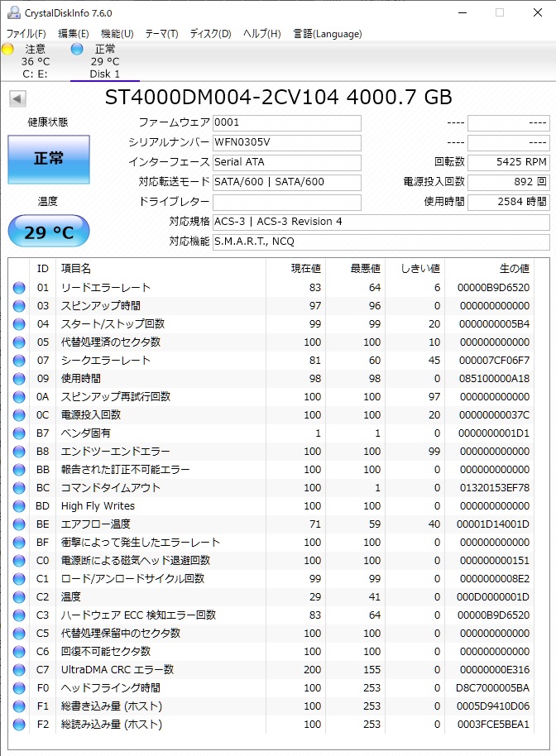This screenshot has height=756, width=556.
Task: Click the blue status orb for Disk 1
Action: tap(77, 50)
